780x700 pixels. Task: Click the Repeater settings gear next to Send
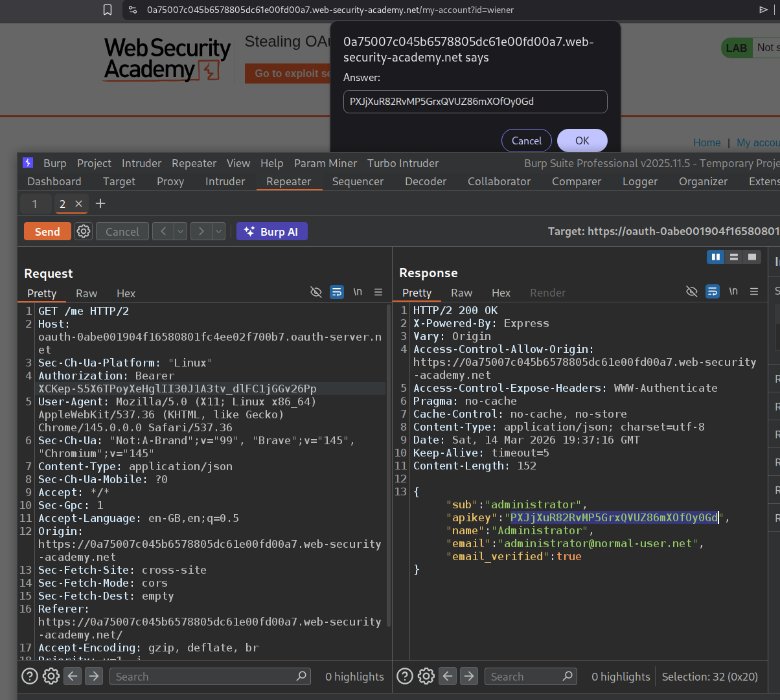(x=84, y=231)
